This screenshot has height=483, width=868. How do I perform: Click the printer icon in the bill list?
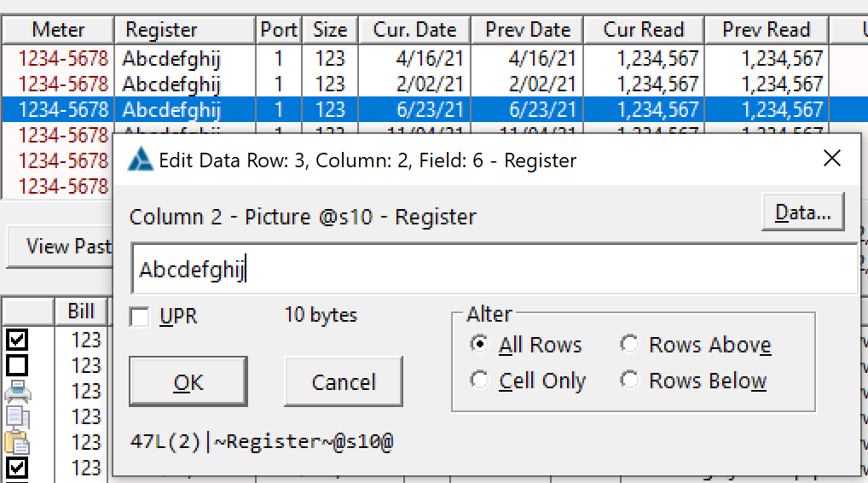[17, 392]
